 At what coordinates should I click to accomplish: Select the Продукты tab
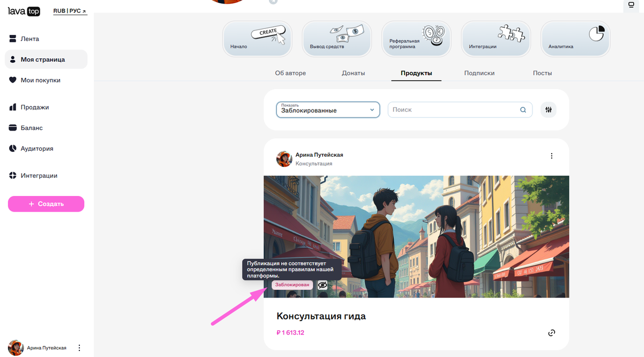tap(416, 73)
